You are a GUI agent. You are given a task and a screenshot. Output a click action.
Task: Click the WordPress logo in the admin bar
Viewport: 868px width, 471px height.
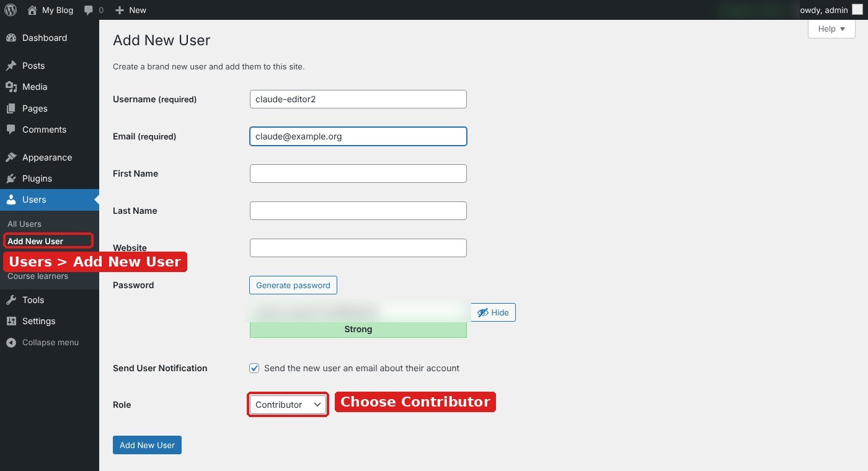(x=11, y=10)
